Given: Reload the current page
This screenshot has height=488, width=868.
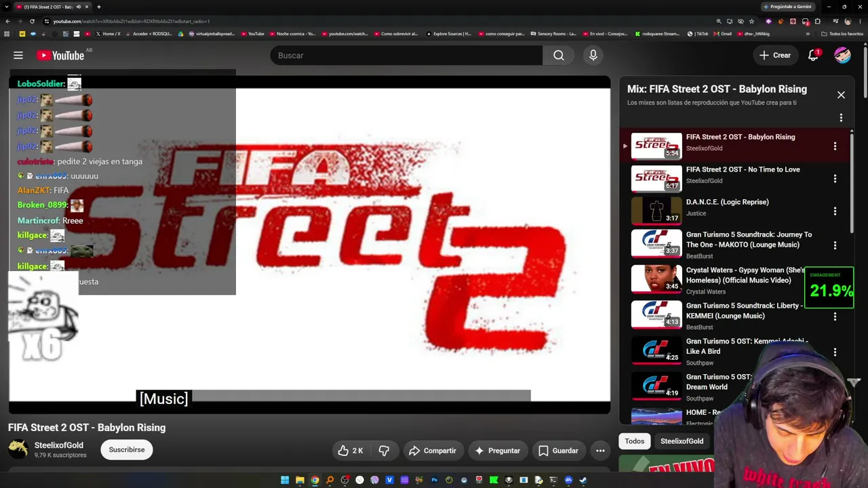Looking at the screenshot, I should [32, 21].
